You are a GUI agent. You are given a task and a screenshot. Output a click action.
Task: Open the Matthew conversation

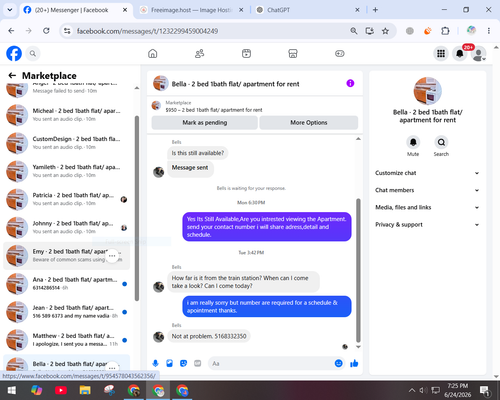(67, 340)
